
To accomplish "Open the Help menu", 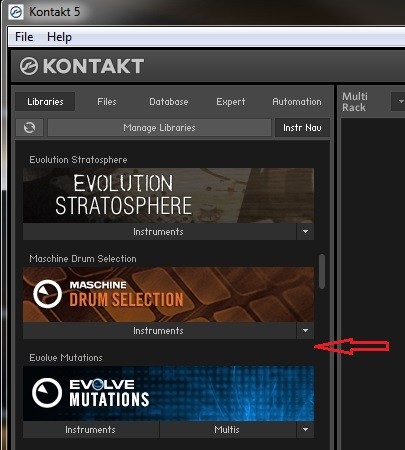I will [59, 37].
